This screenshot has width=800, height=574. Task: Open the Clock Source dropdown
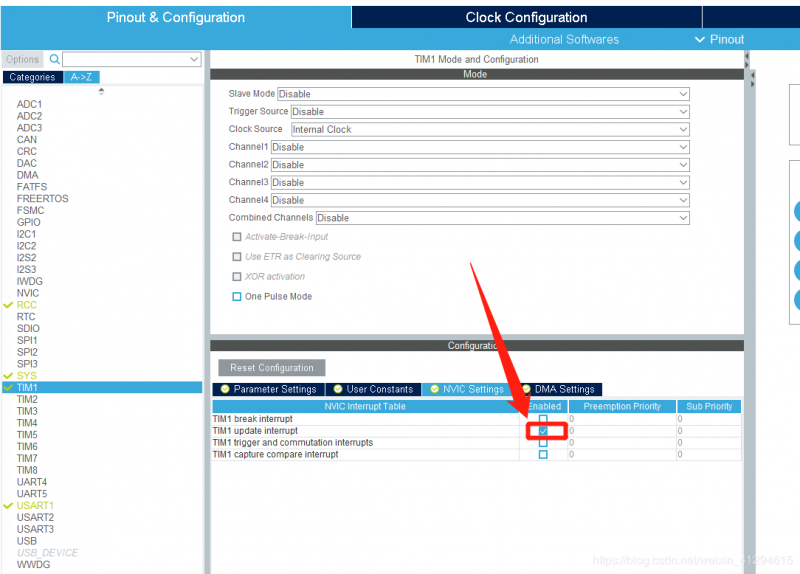(x=490, y=130)
